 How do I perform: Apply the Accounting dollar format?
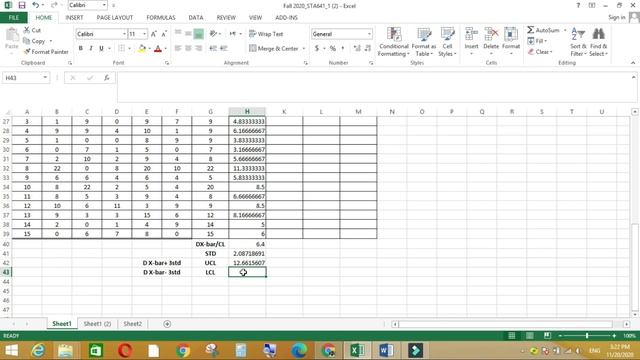[x=317, y=48]
